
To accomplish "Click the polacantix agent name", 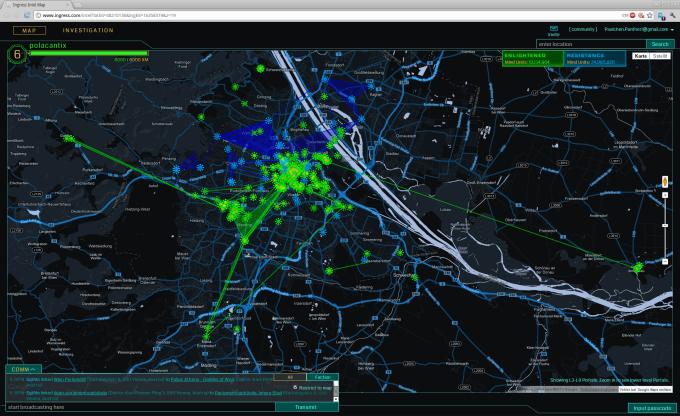I will (48, 45).
